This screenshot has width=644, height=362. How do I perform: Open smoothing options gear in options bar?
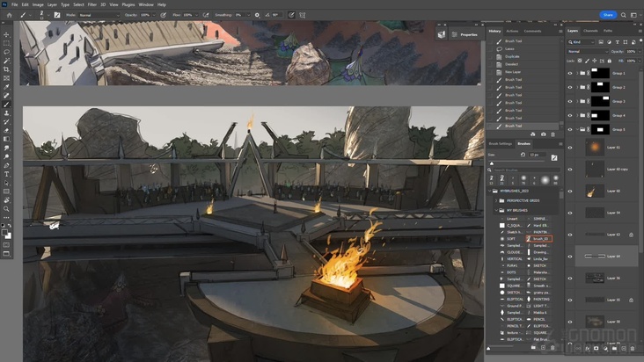click(x=257, y=15)
